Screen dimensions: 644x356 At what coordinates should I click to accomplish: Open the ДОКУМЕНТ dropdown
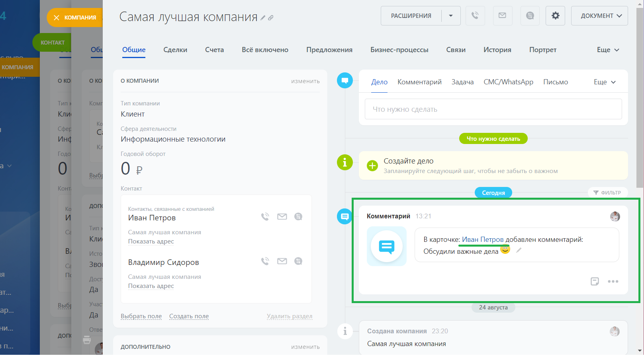tap(599, 16)
